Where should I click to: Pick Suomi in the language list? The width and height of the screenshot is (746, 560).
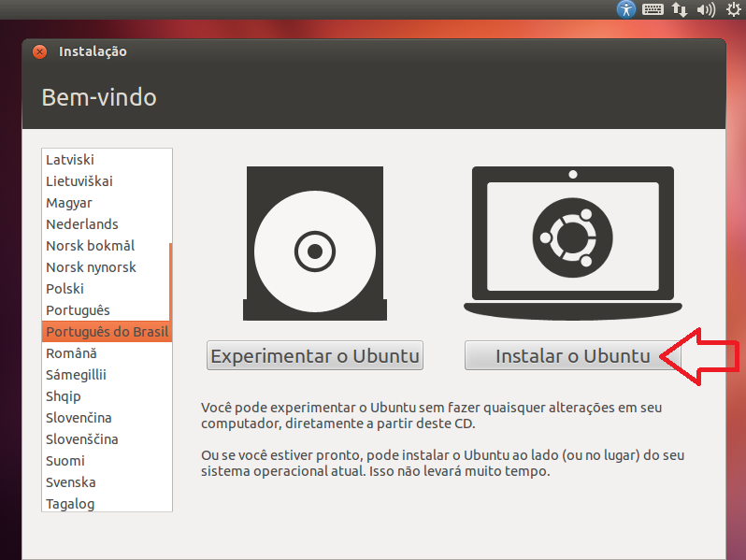tap(107, 461)
